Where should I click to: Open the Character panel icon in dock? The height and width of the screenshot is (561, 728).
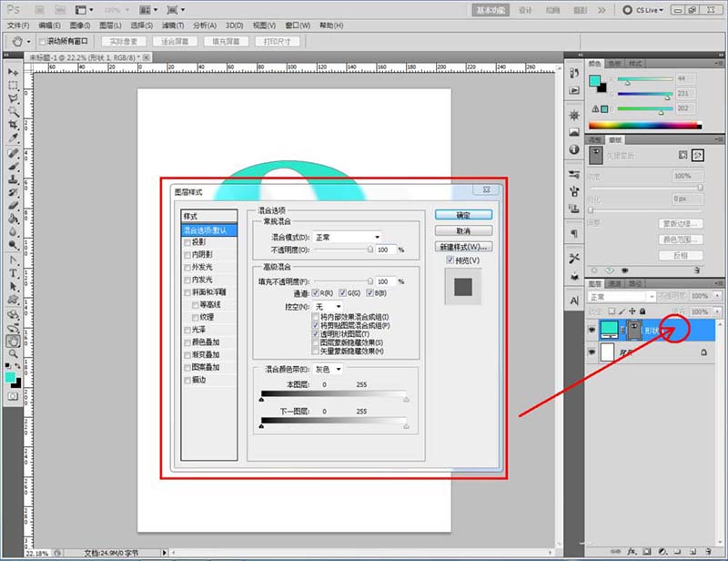[574, 301]
